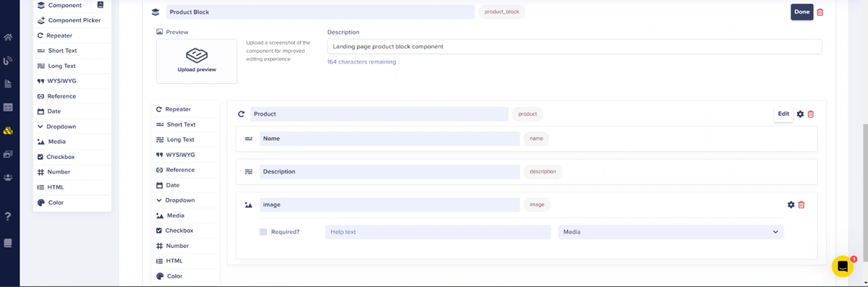Image resolution: width=868 pixels, height=287 pixels.
Task: Edit the Product Block name field
Action: click(x=320, y=12)
